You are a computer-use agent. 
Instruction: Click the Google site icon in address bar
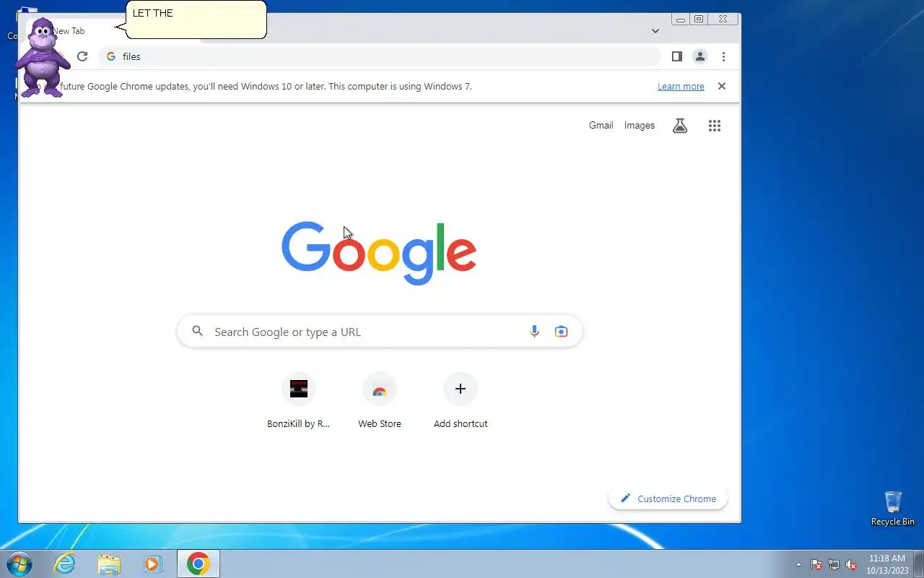111,56
